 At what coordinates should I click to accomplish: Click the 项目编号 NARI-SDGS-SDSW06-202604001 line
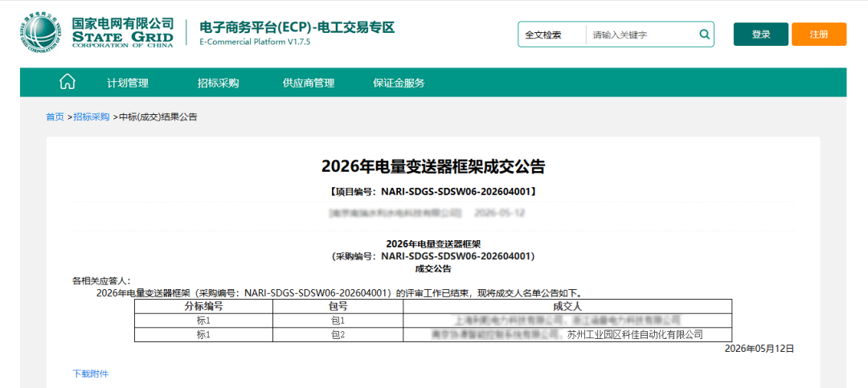[x=433, y=191]
